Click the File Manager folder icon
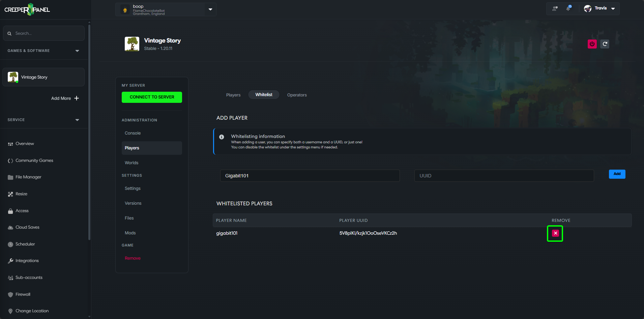Viewport: 644px width, 319px height. tap(10, 177)
